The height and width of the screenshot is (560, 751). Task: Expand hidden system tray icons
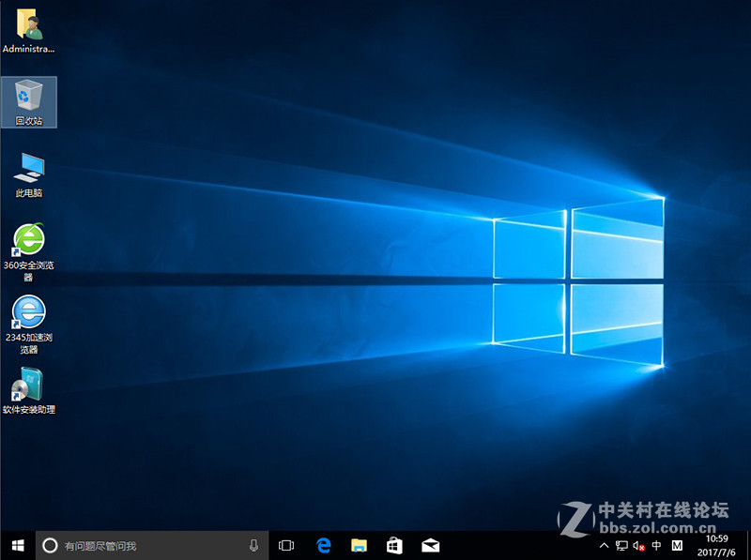click(x=604, y=545)
